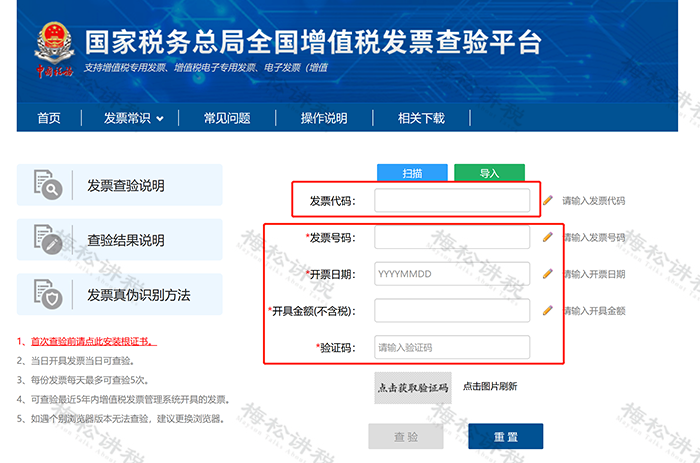The width and height of the screenshot is (700, 463).
Task: Click the pencil icon next to 开具金额 field
Action: click(x=548, y=310)
